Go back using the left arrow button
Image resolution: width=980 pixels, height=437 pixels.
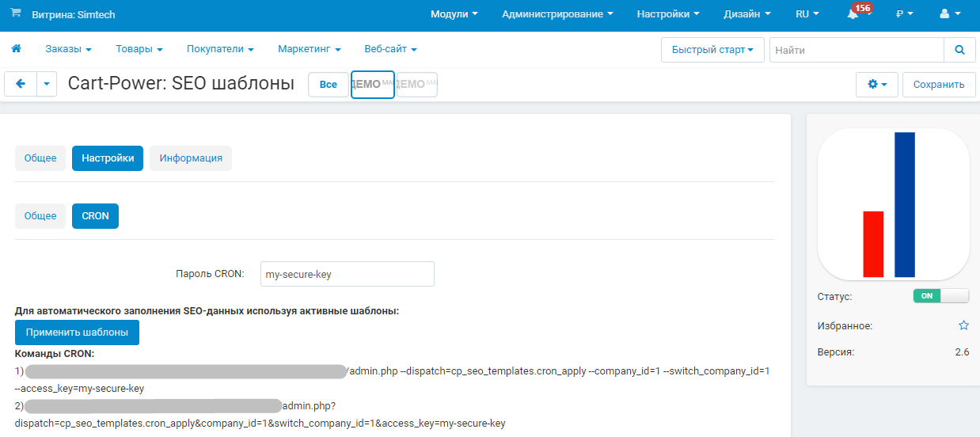click(21, 85)
